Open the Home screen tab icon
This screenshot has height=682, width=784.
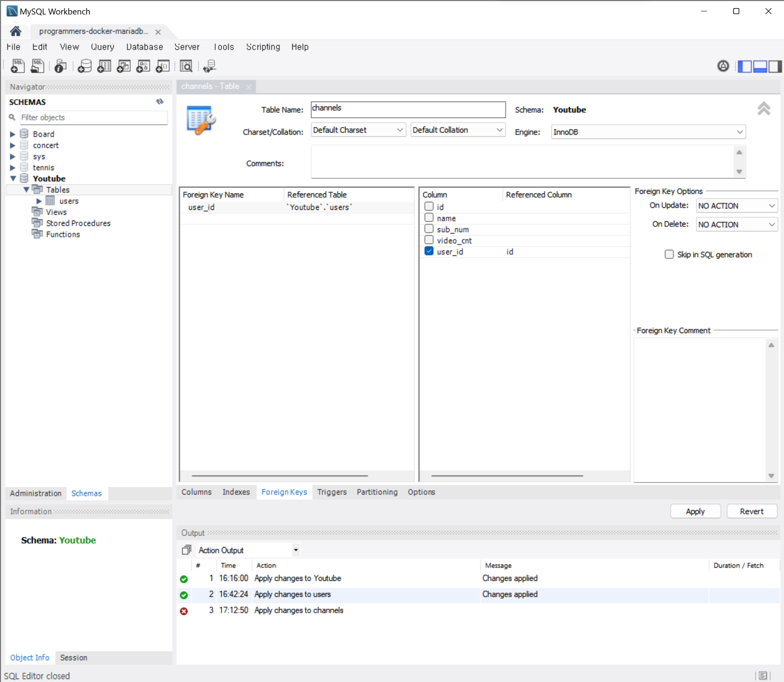(x=16, y=31)
